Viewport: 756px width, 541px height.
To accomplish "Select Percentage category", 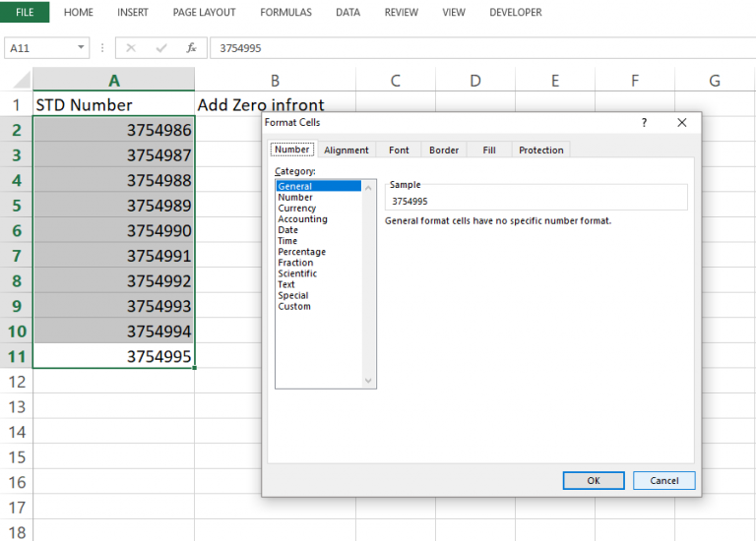I will (x=318, y=252).
